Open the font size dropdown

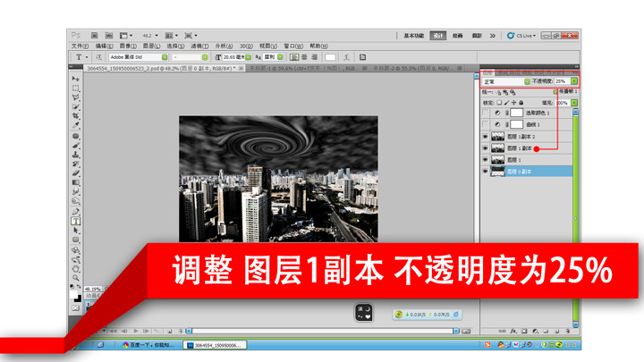point(249,57)
